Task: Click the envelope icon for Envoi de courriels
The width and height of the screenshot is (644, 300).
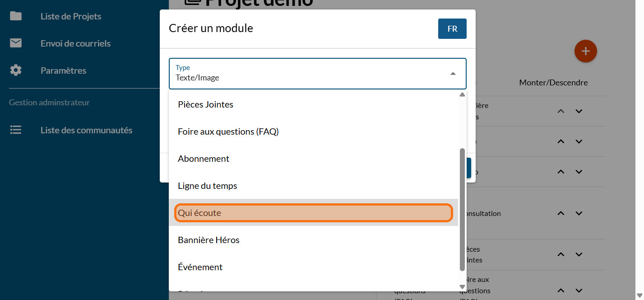Action: [x=16, y=43]
